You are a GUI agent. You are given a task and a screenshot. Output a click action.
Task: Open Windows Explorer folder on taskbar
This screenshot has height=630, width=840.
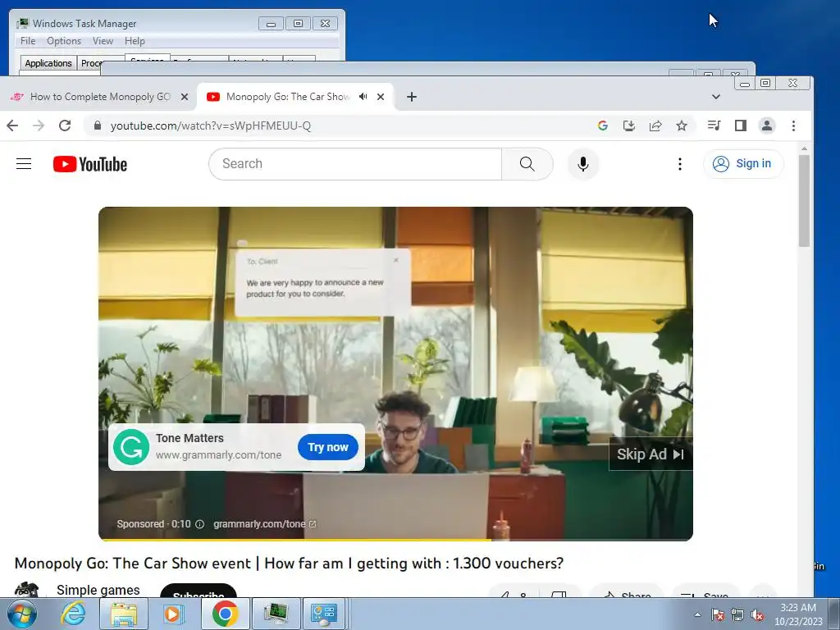[123, 614]
